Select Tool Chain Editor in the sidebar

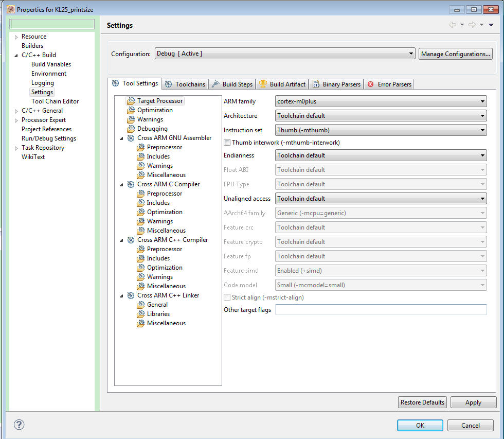point(55,101)
